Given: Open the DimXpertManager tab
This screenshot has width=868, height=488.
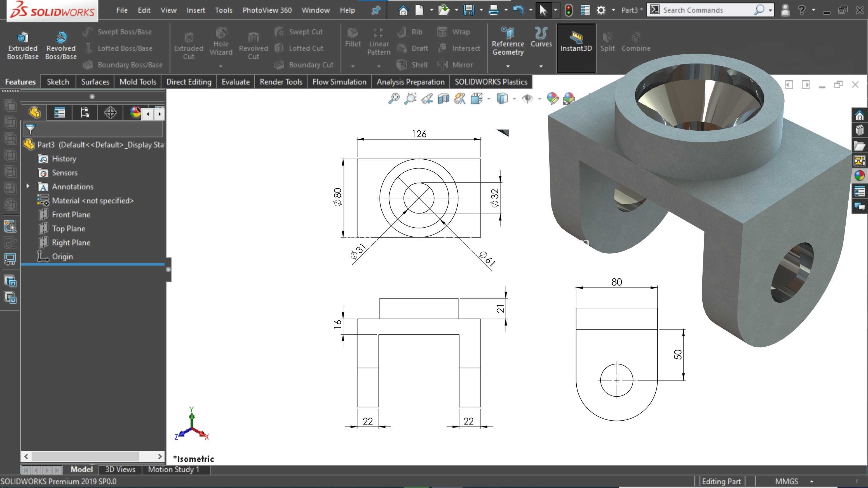Looking at the screenshot, I should 110,113.
